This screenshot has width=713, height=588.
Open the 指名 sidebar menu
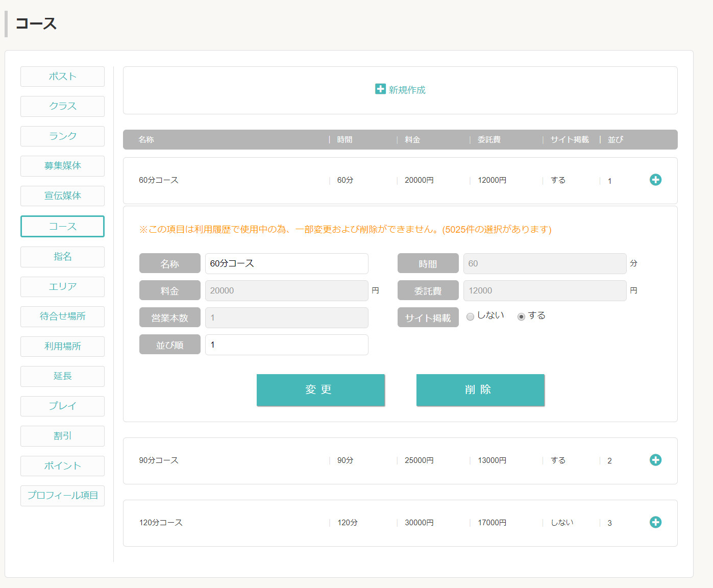(x=62, y=257)
